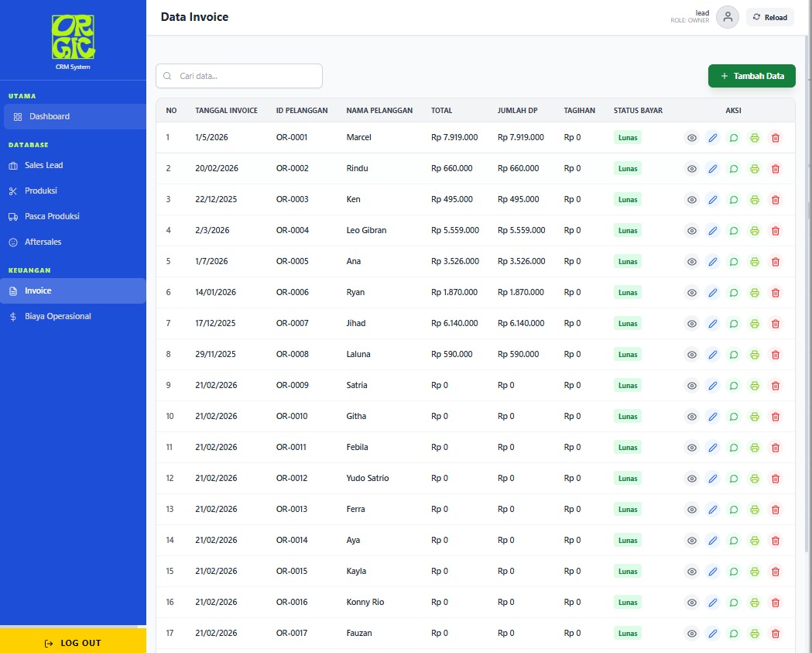Open chat bubble icon for Ken's invoice
Screen dimensions: 812x653
(734, 200)
